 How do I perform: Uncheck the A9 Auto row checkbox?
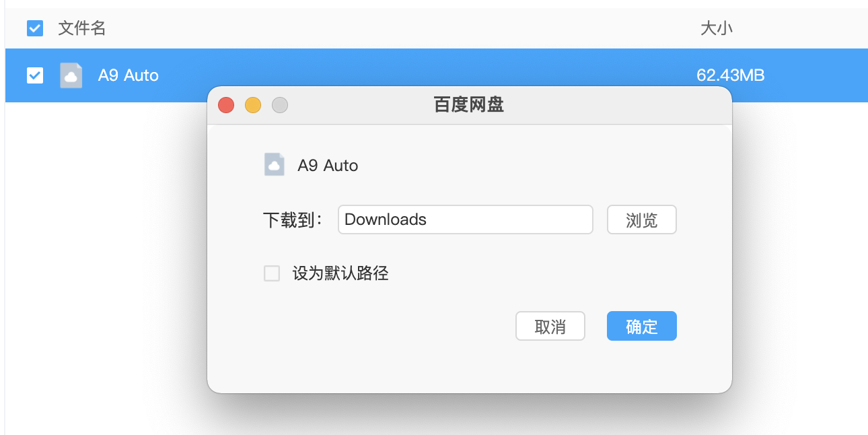tap(34, 75)
